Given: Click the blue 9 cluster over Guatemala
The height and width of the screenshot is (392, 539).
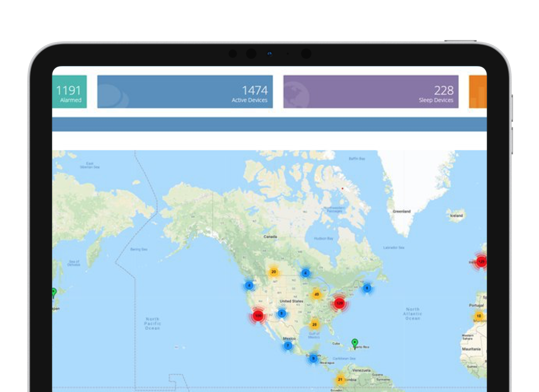Looking at the screenshot, I should coord(313,358).
